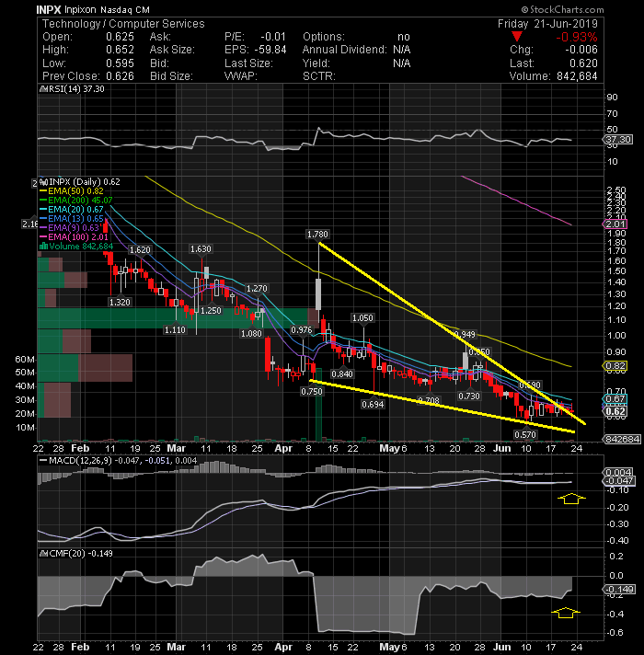Select the P/E value -0.01
Screen dimensions: 644x655
click(x=273, y=37)
